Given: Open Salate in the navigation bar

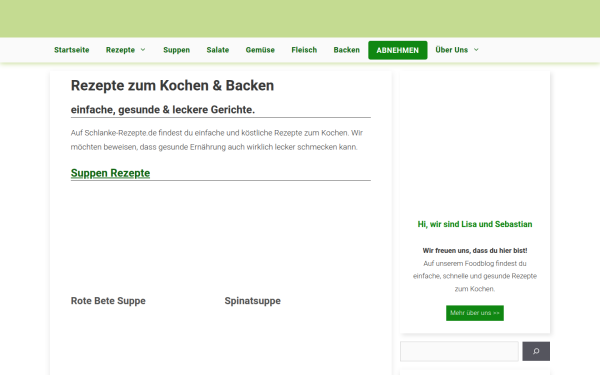Looking at the screenshot, I should (x=218, y=50).
